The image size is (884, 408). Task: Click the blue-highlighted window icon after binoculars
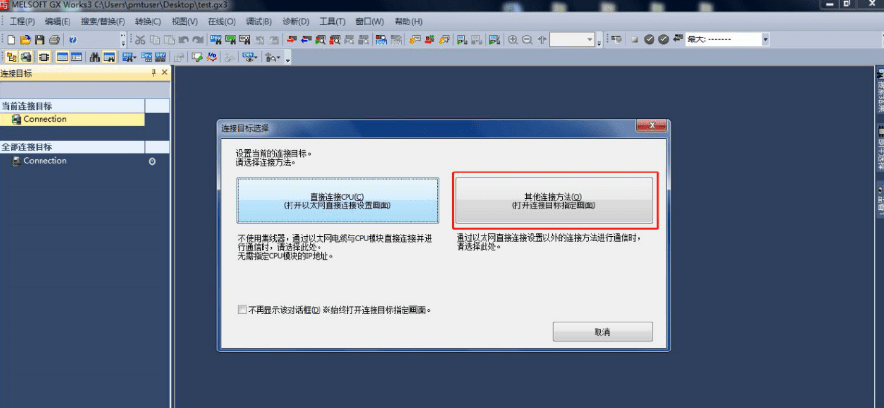tap(109, 57)
